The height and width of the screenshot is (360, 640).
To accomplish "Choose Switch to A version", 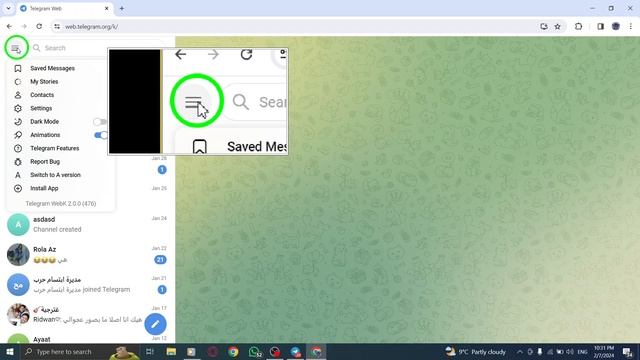I will point(57,175).
